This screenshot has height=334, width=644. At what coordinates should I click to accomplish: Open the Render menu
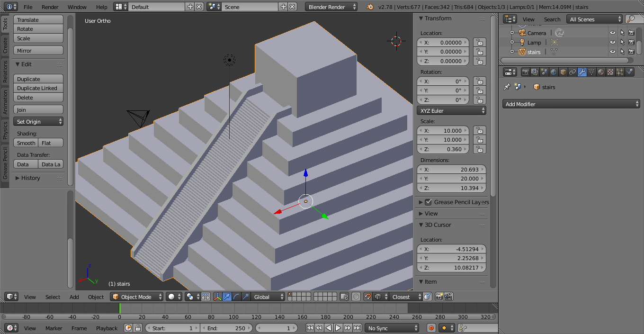pos(50,7)
